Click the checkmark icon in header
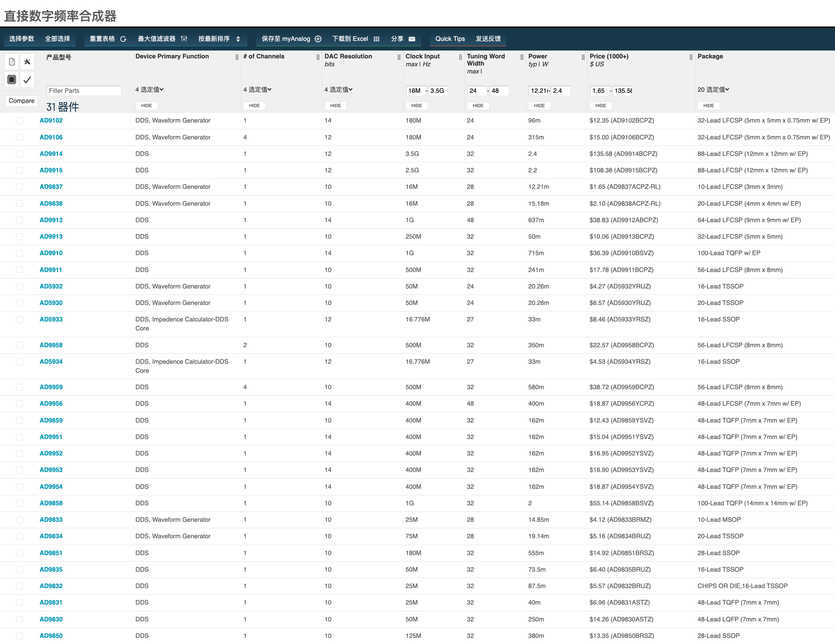Screen dimensions: 835x644 pos(27,80)
